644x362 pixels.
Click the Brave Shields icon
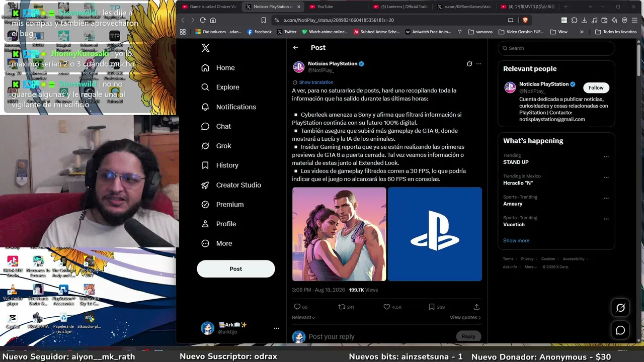pos(525,20)
